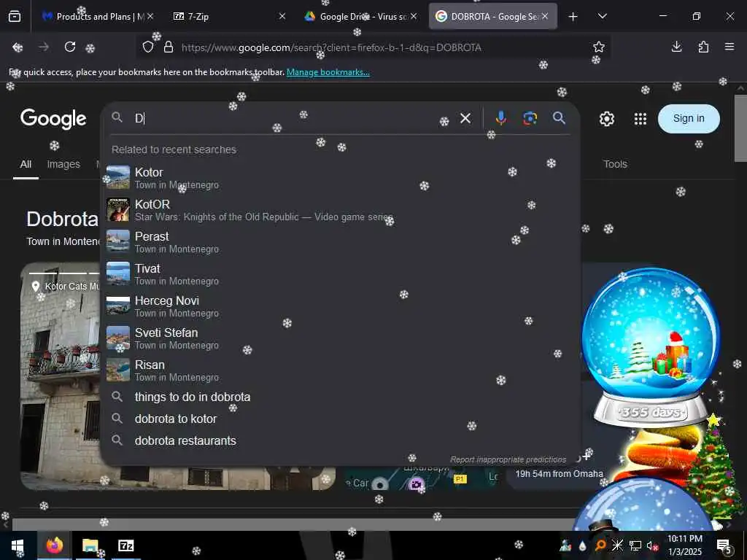
Task: Start voice search with the microphone icon
Action: pyautogui.click(x=500, y=118)
